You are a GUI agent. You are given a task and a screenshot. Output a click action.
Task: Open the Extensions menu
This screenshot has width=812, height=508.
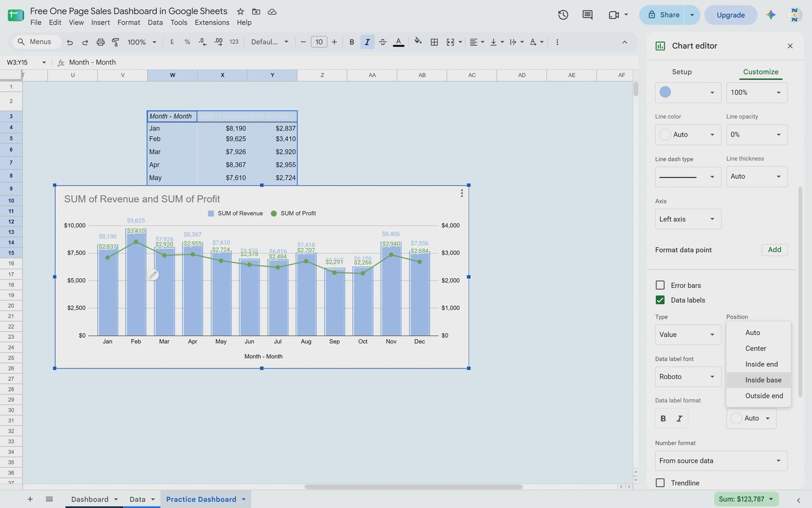coord(212,22)
